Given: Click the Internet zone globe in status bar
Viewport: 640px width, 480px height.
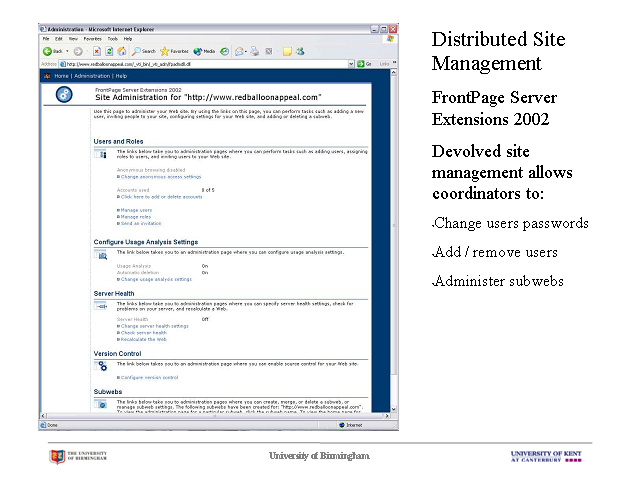Looking at the screenshot, I should pyautogui.click(x=342, y=425).
